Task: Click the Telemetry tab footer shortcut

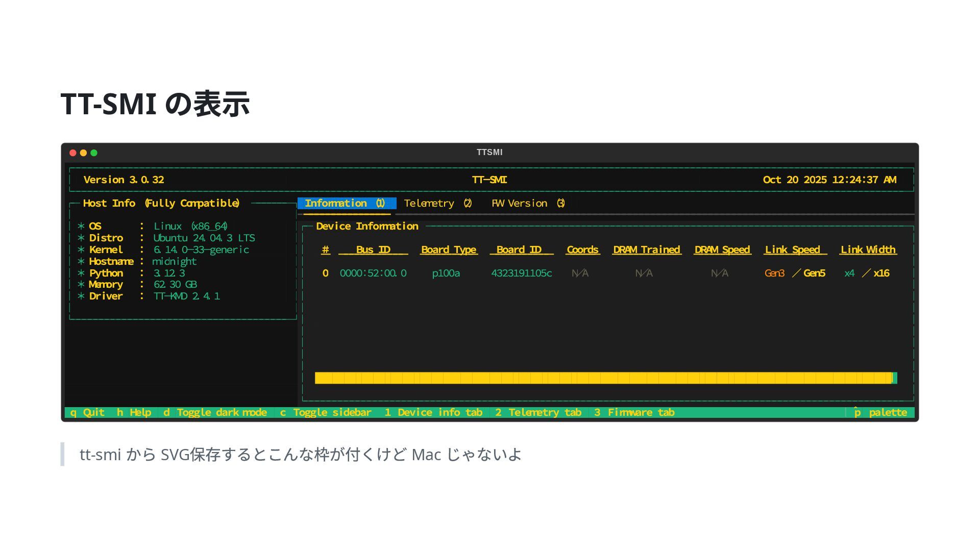Action: point(538,412)
